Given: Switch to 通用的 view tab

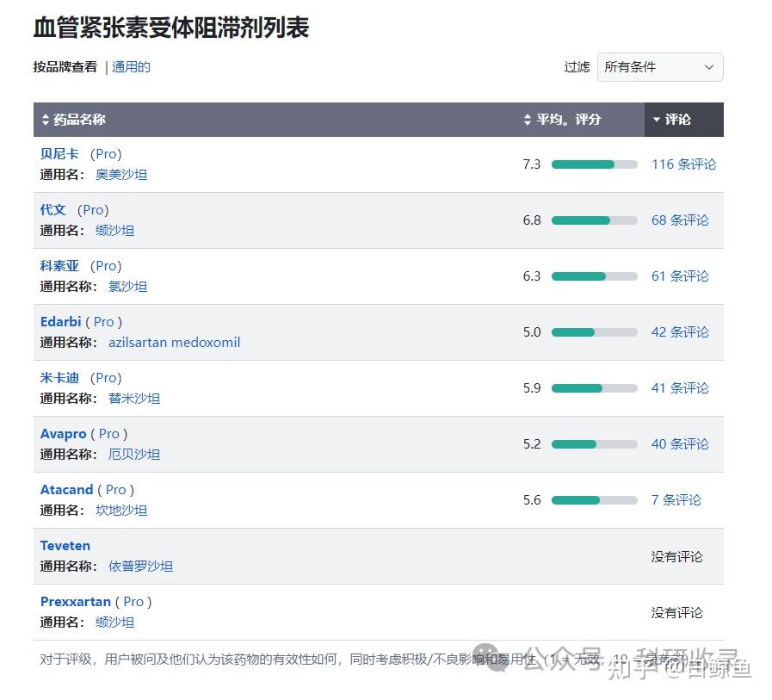Looking at the screenshot, I should pos(131,67).
